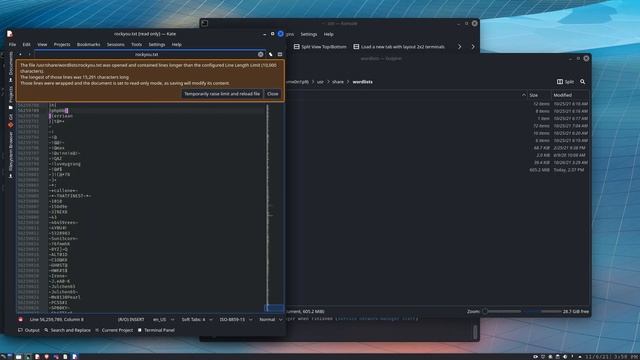
Task: Click the Konsole window icon in title bar
Action: tap(204, 23)
